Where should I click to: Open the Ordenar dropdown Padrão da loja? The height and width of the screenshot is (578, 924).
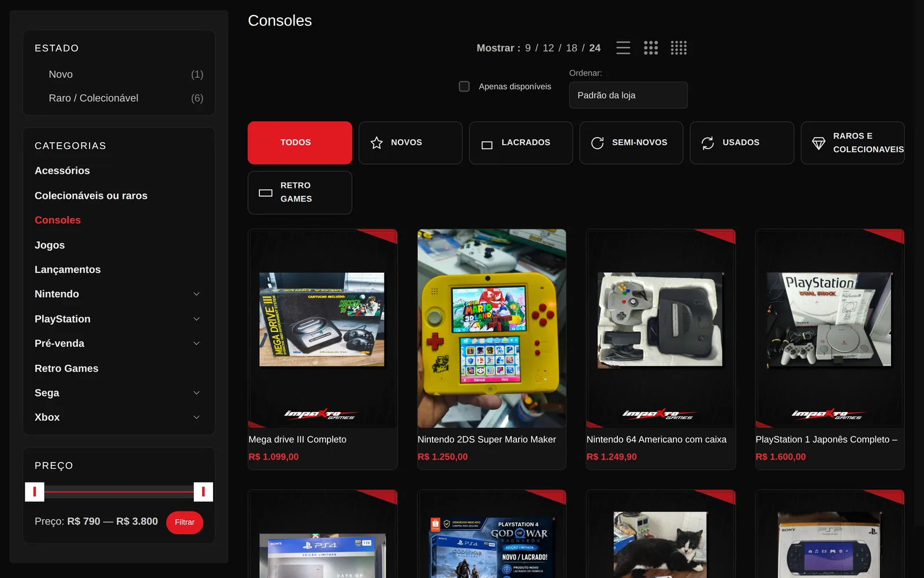pos(628,95)
